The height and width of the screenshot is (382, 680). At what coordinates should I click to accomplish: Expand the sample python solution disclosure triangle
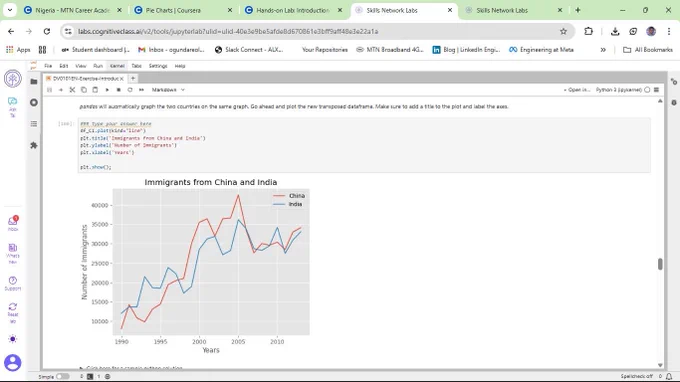point(81,368)
